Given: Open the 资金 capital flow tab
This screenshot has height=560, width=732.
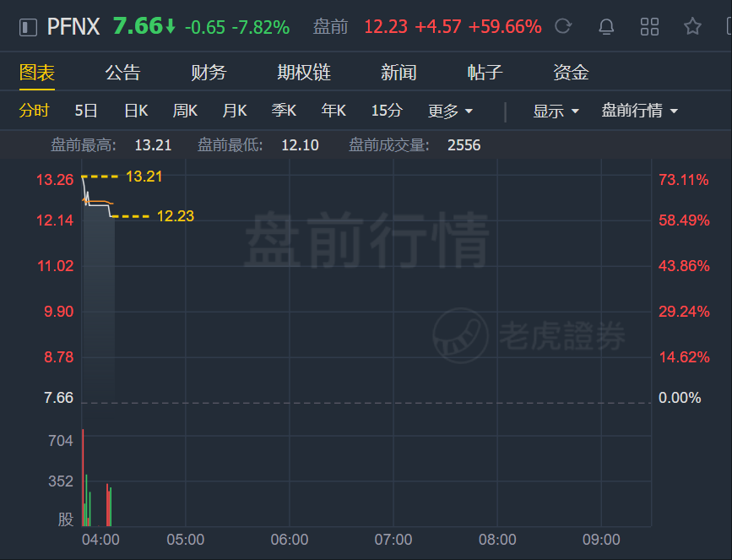Looking at the screenshot, I should 571,73.
